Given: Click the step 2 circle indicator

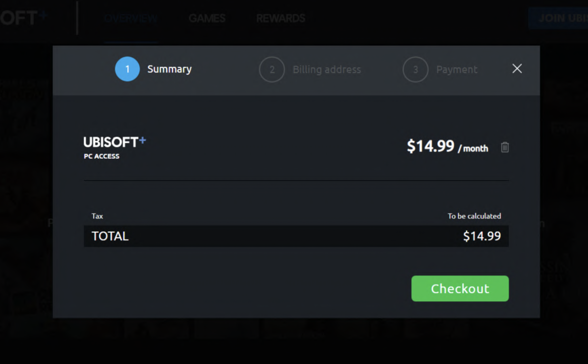Looking at the screenshot, I should tap(272, 70).
